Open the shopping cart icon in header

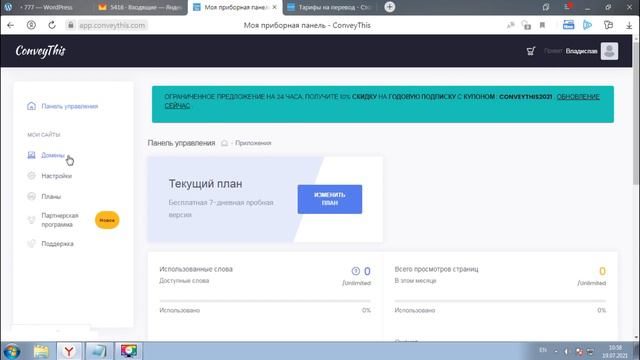(x=531, y=51)
